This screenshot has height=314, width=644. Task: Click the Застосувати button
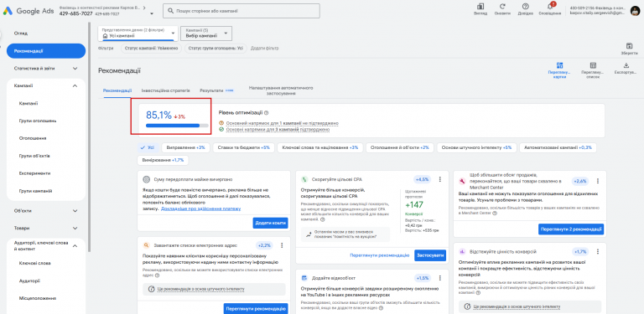coord(430,255)
